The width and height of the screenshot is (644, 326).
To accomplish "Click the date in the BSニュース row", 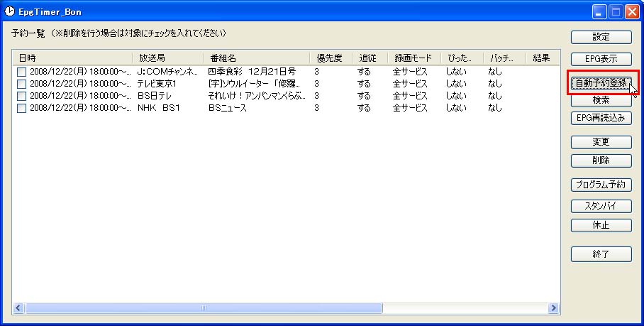I will point(81,108).
